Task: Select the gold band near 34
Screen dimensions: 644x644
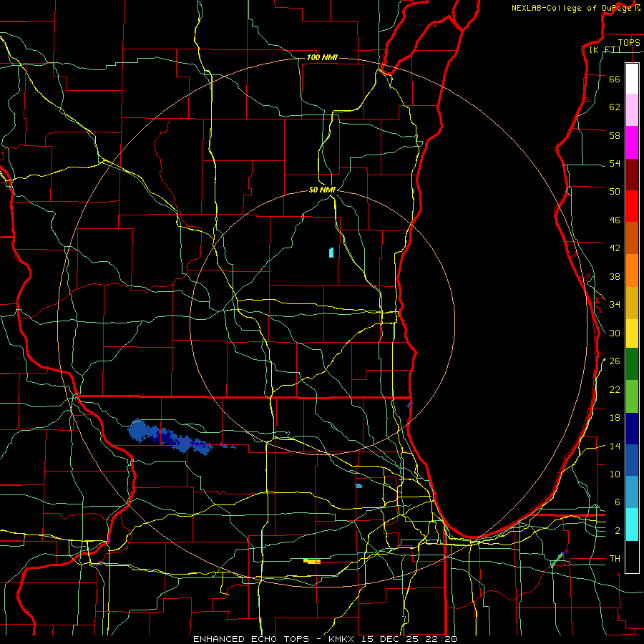Action: (632, 303)
